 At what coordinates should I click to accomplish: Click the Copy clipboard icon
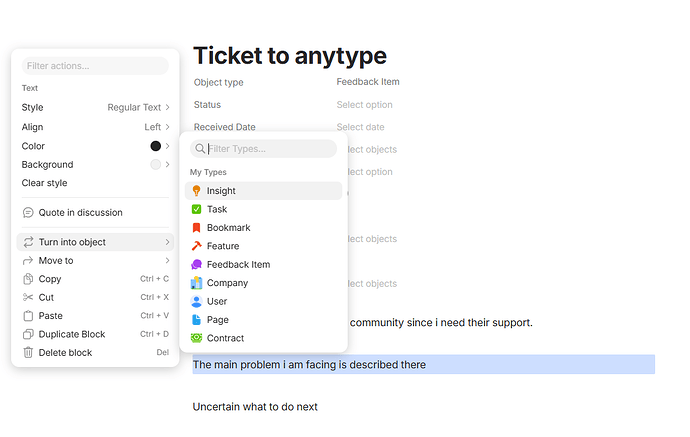pyautogui.click(x=28, y=279)
